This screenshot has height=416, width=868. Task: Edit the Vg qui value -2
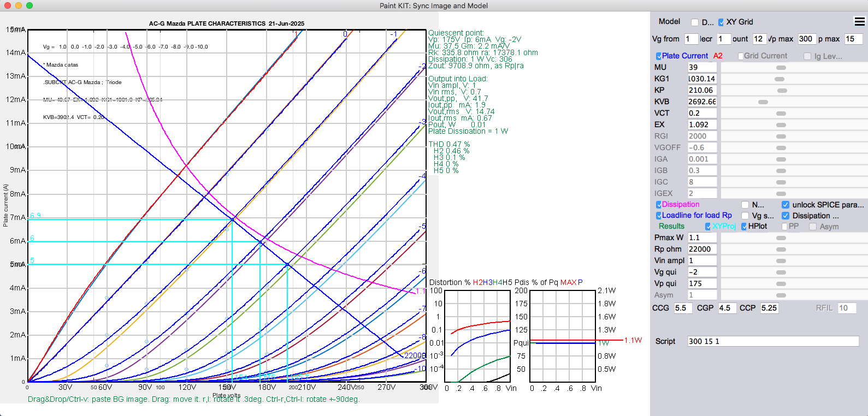point(702,272)
